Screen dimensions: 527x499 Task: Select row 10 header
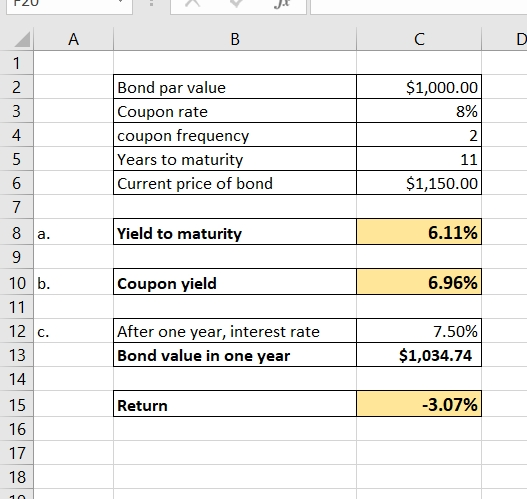tap(16, 283)
